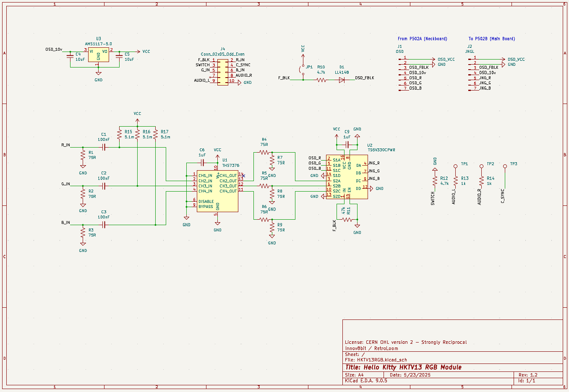Click the "Innov8bit / RetroLoom" text
Image resolution: width=569 pixels, height=392 pixels.
pos(372,348)
